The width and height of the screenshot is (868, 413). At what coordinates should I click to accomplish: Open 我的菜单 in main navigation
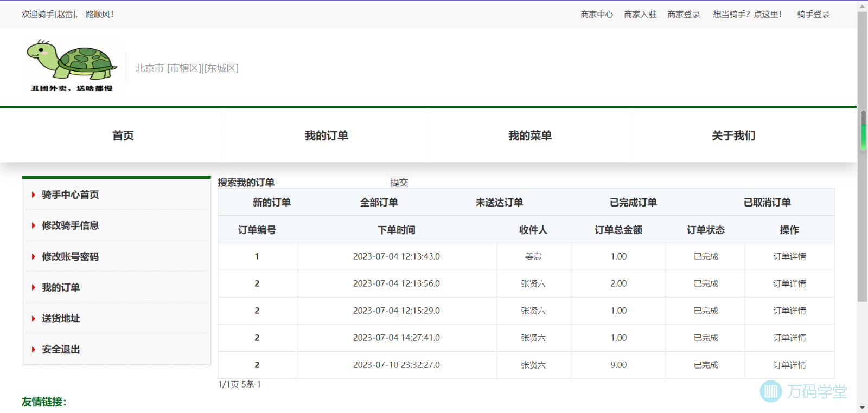point(530,135)
